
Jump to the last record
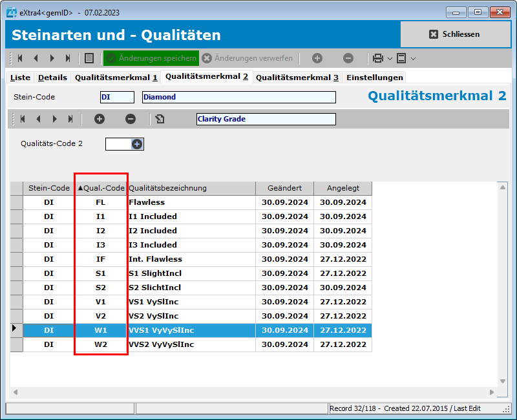(x=69, y=59)
